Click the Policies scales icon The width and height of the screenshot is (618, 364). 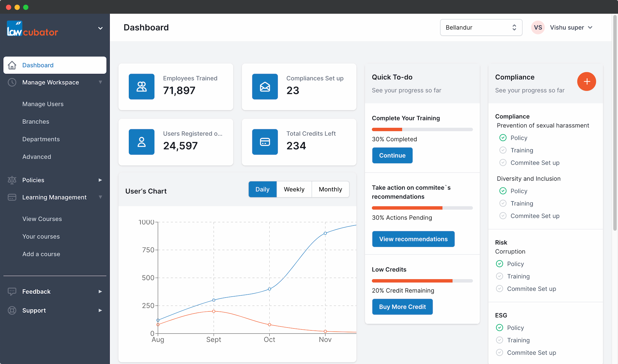tap(12, 180)
